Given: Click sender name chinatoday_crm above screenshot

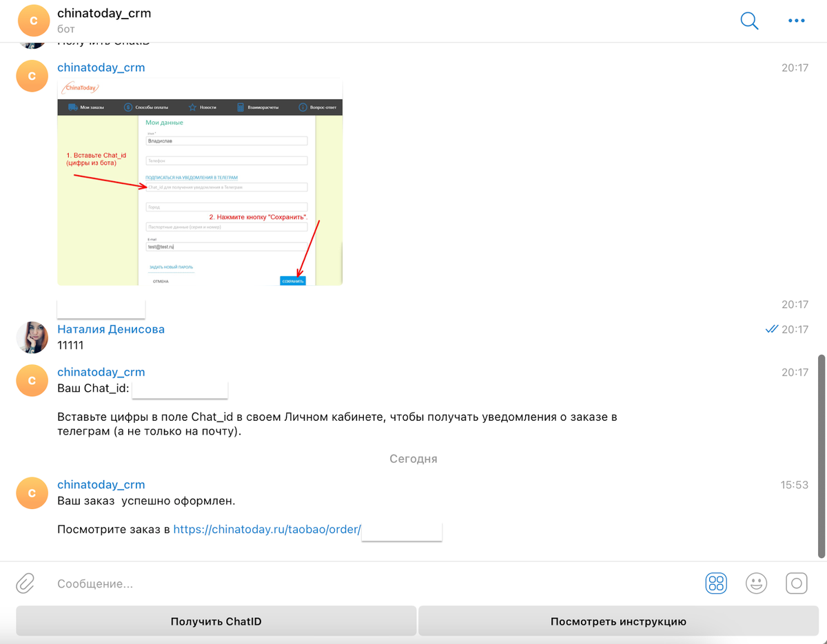Looking at the screenshot, I should point(101,67).
